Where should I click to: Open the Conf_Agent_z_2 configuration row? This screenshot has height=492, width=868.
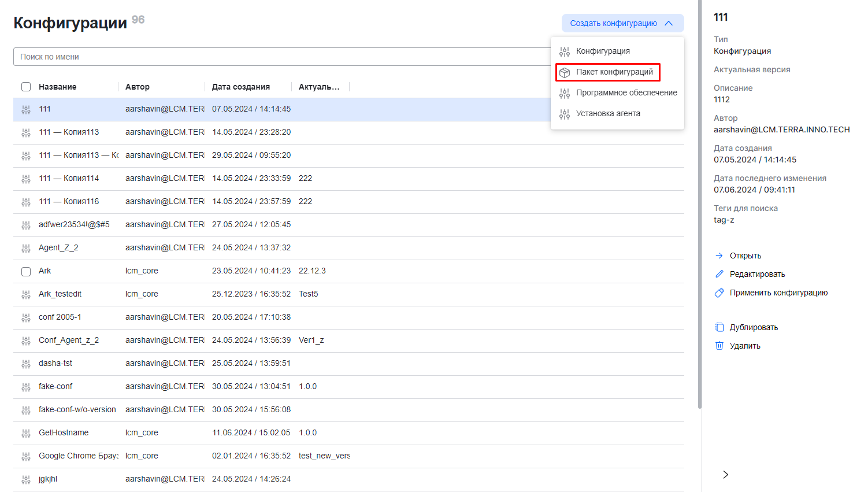(69, 340)
